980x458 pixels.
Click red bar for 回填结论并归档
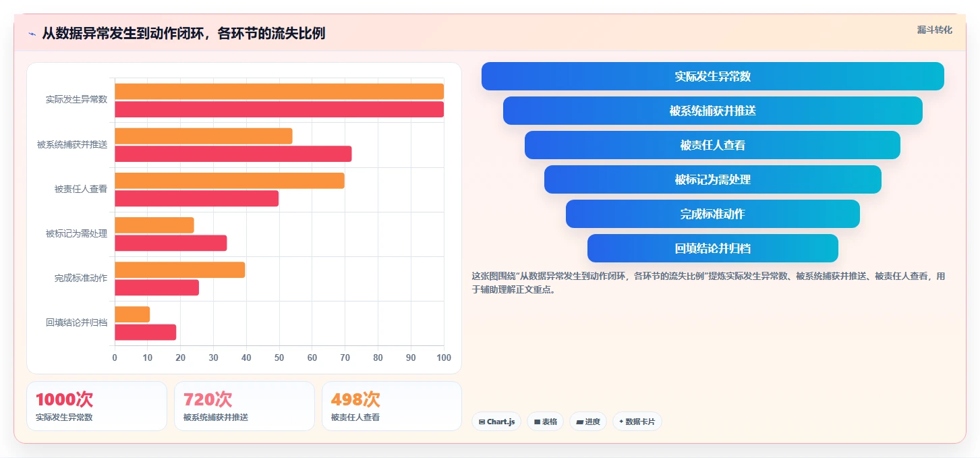click(145, 332)
